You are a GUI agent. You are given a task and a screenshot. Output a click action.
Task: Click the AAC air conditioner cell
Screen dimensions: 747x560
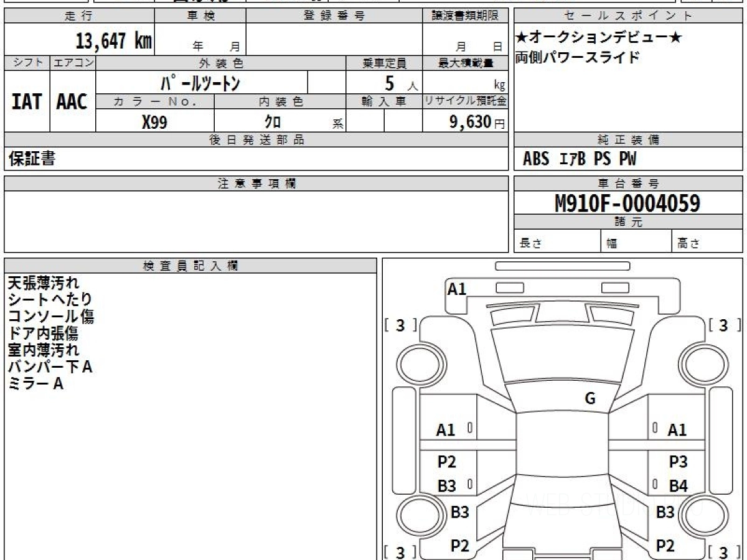[x=72, y=102]
